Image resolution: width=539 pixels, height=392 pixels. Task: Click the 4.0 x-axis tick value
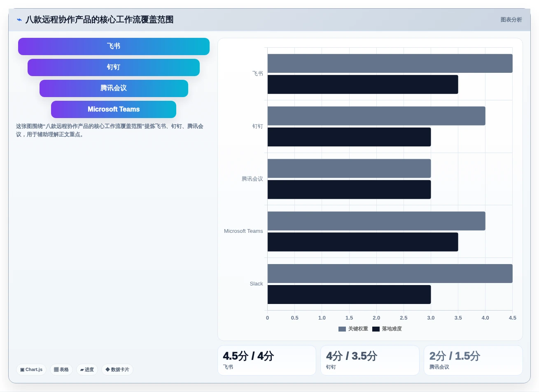485,318
